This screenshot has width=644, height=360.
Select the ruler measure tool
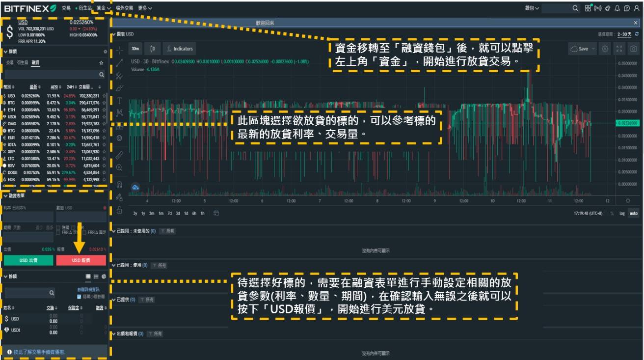(x=119, y=155)
